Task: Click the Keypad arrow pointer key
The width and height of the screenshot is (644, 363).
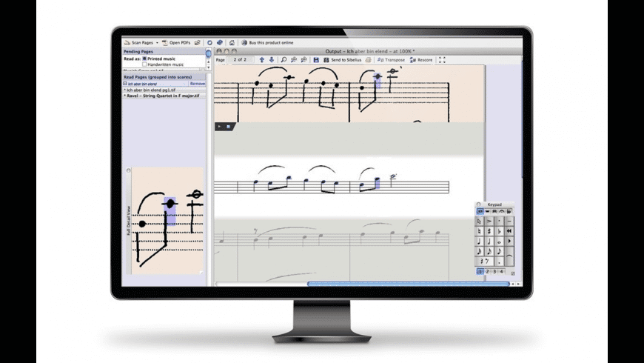Action: (480, 222)
